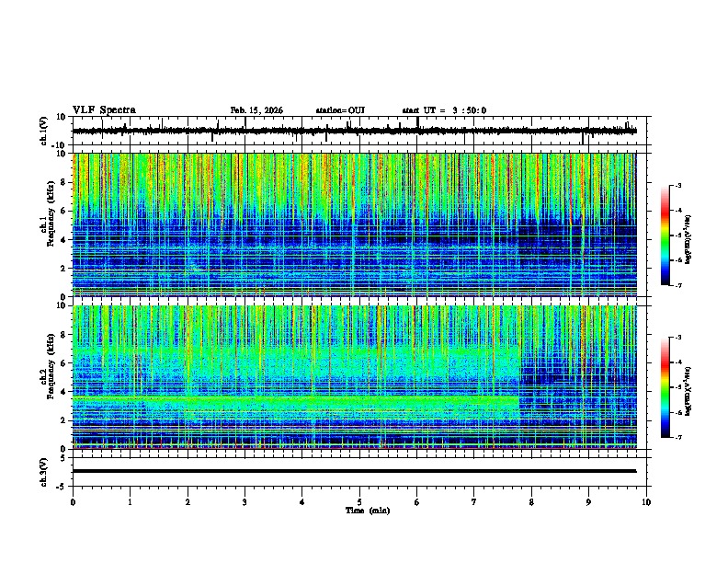728x563 pixels.
Task: Click the "-7" label on upper colorbar
Action: click(678, 285)
